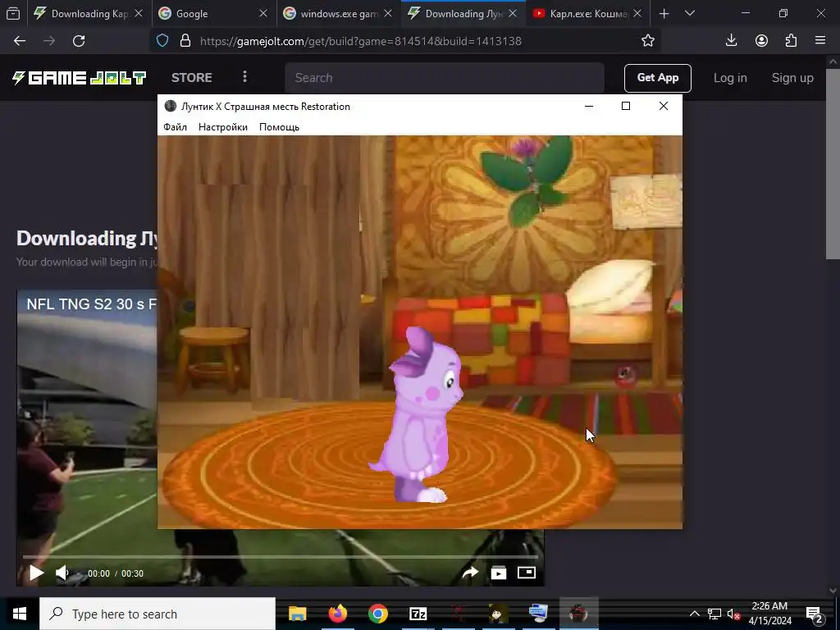Open the Game Jolt three-dot more menu

(244, 77)
